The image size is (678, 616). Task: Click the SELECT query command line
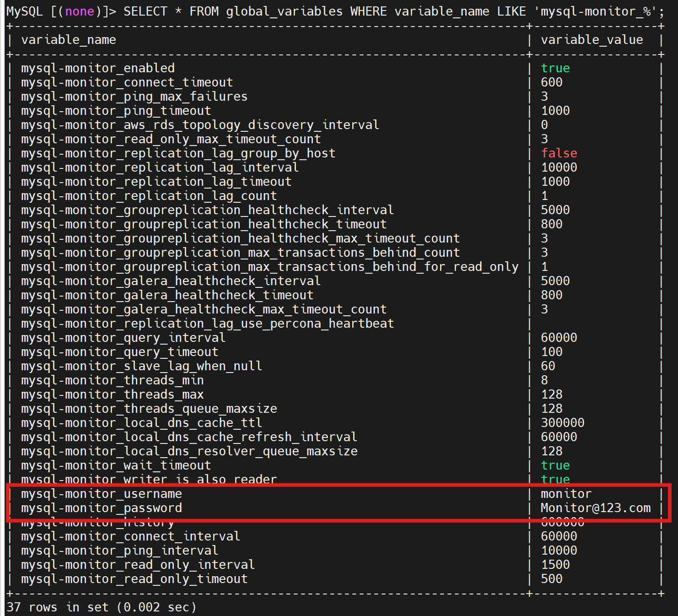point(394,12)
